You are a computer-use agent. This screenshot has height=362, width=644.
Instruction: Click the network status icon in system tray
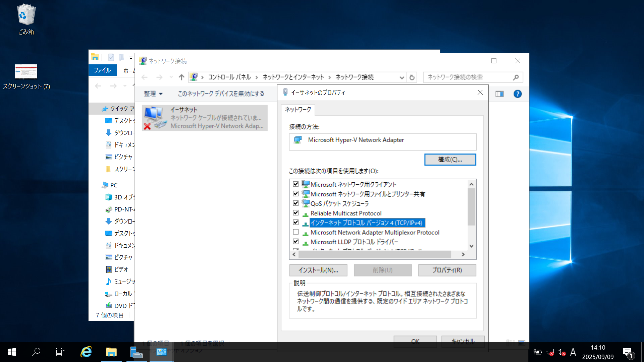pos(549,352)
